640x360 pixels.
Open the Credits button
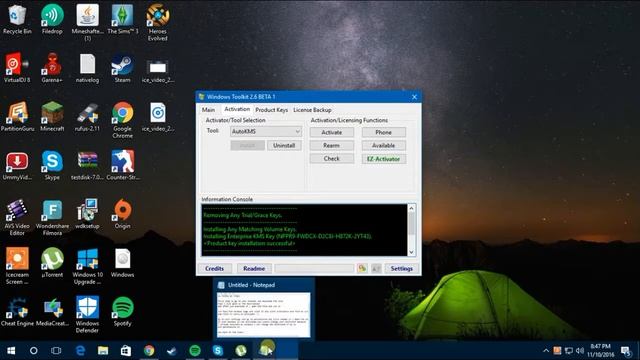215,269
